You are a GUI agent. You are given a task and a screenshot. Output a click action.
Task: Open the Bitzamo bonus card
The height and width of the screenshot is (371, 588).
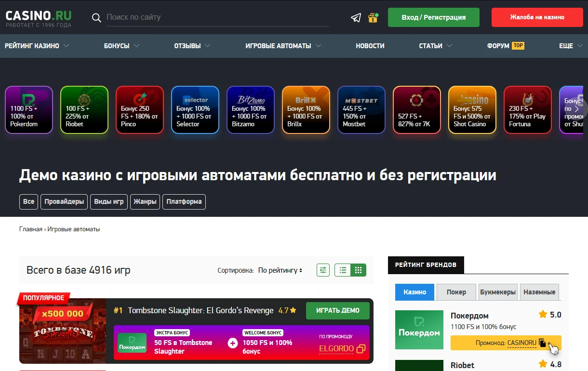tap(251, 110)
